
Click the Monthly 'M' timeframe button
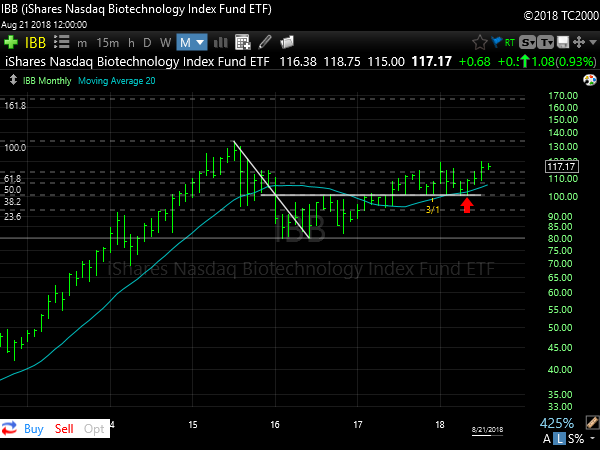[185, 42]
